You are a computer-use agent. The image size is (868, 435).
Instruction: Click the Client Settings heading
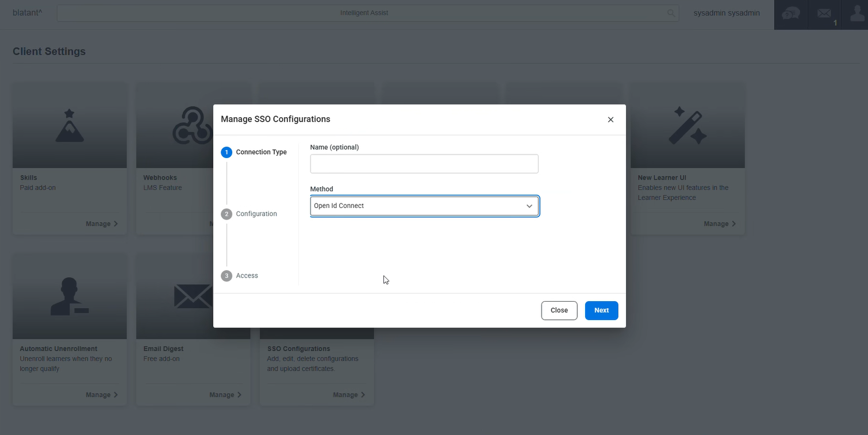pyautogui.click(x=49, y=52)
